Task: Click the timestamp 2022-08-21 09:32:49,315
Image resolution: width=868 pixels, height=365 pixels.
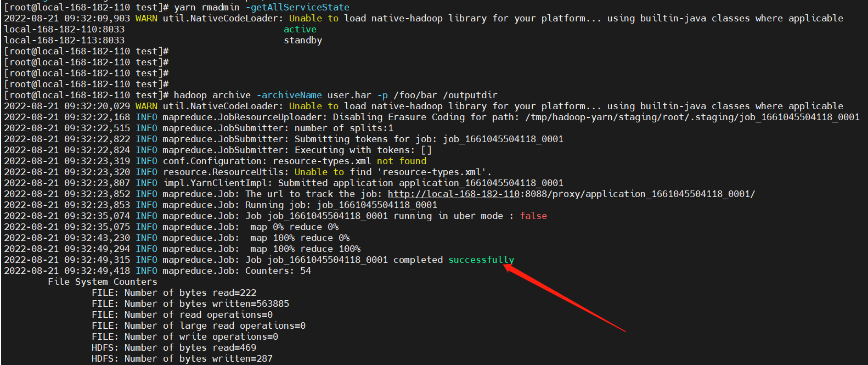Action: (67, 260)
